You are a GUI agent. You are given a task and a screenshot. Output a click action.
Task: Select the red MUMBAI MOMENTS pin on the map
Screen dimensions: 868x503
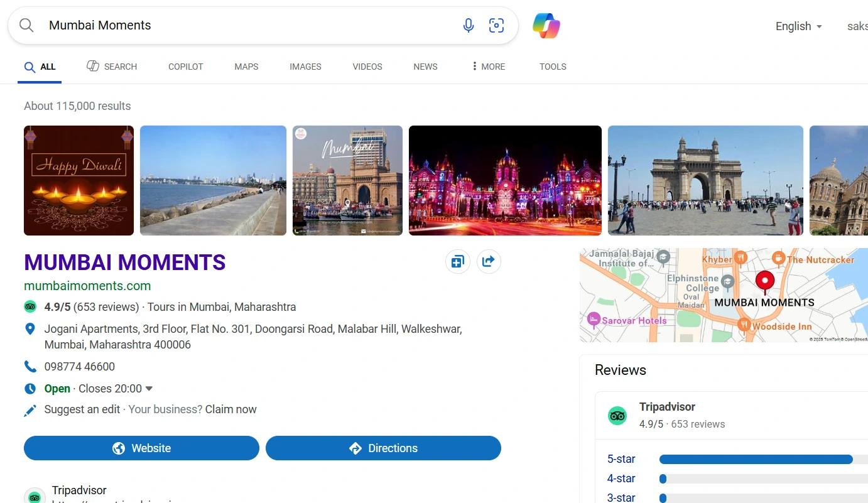[765, 281]
